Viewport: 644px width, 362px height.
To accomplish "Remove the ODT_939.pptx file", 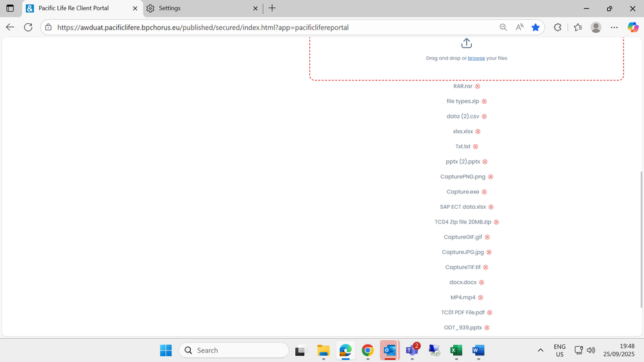I will click(487, 328).
